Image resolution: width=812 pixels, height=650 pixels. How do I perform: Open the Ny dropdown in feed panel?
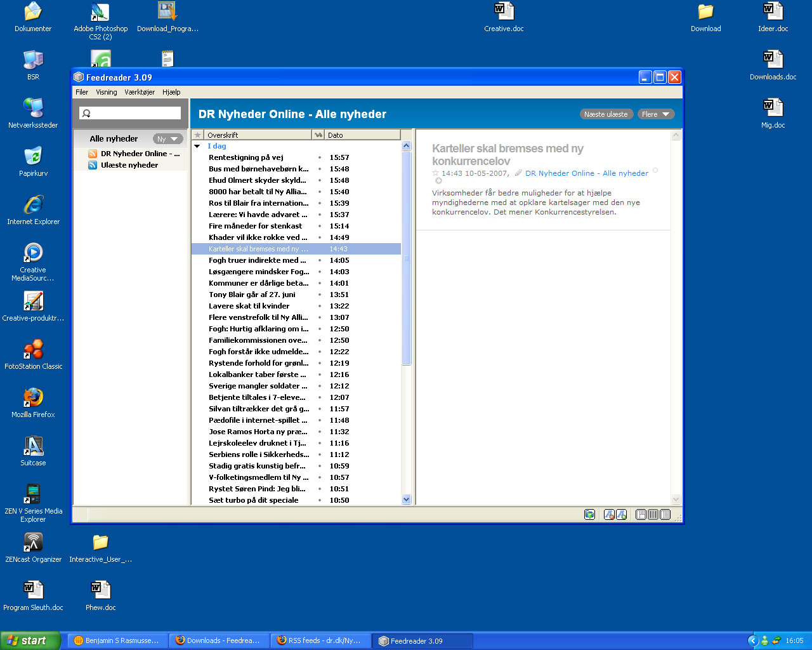pos(168,139)
